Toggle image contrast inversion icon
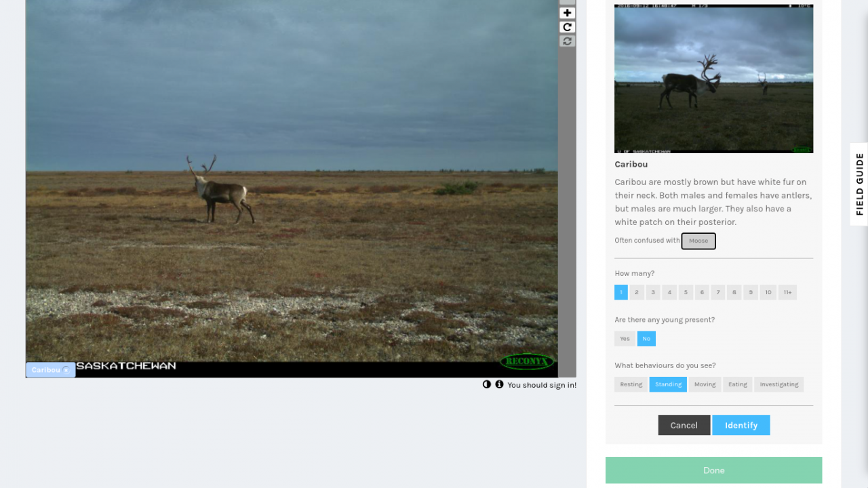 [487, 384]
